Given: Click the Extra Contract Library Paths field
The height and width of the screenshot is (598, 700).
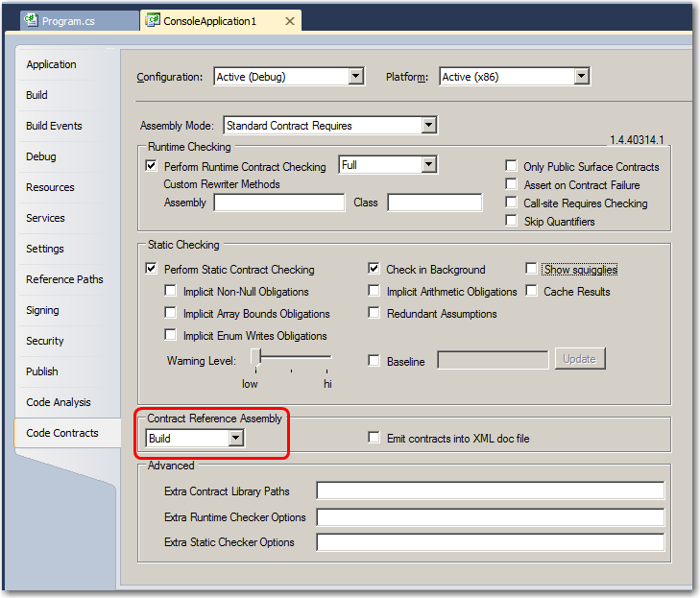Looking at the screenshot, I should coord(490,491).
